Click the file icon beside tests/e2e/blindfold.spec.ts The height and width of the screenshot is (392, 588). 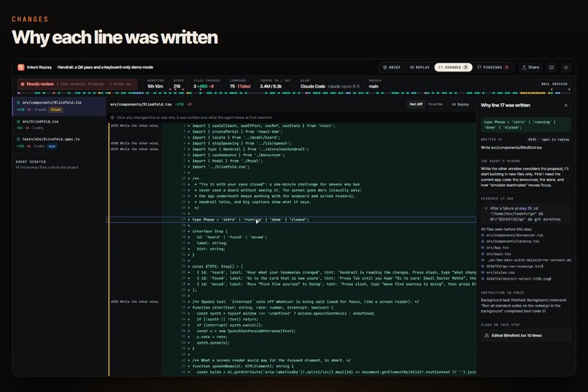[x=18, y=139]
